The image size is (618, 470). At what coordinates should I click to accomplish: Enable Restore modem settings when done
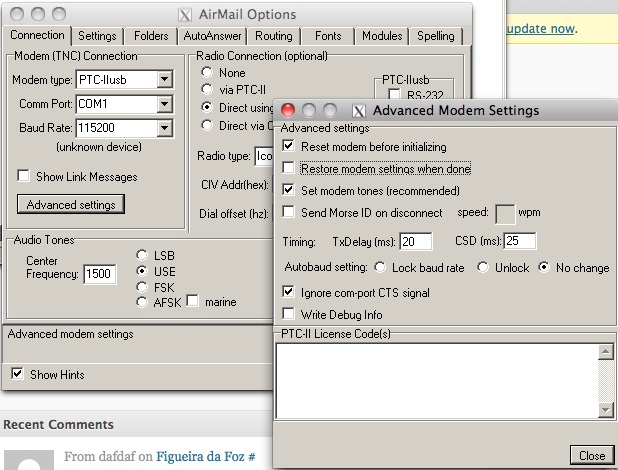click(x=289, y=168)
